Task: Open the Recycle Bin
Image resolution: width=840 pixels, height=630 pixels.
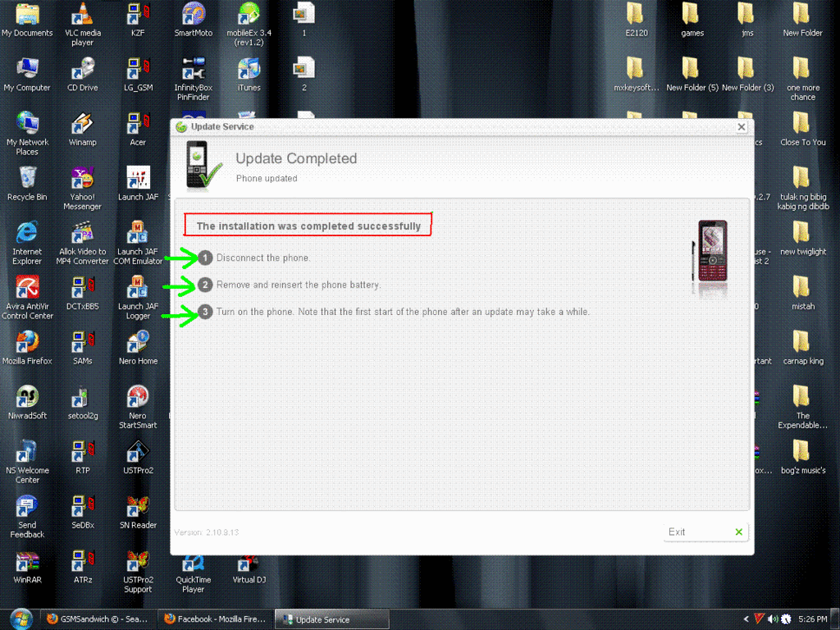Action: coord(27,185)
